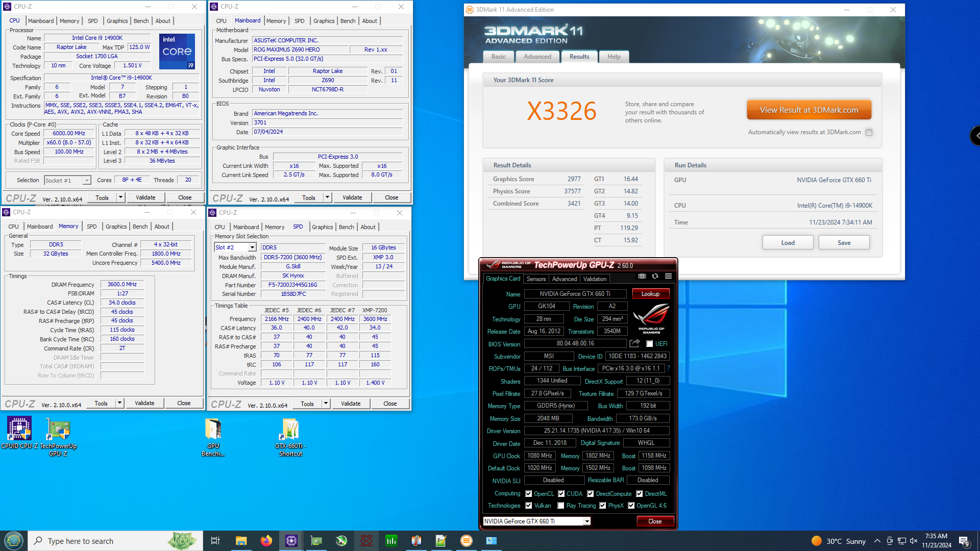Image resolution: width=980 pixels, height=551 pixels.
Task: Open GTX-660Ti Shortcut desktop icon
Action: [290, 436]
